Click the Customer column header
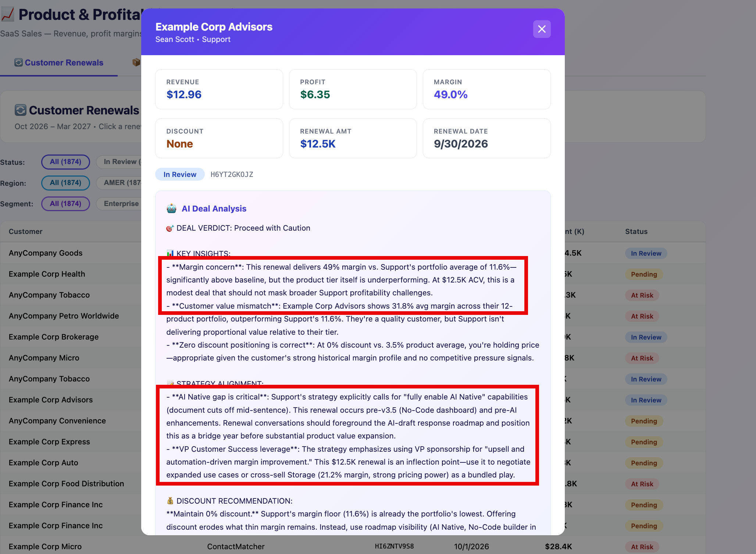Viewport: 756px width, 554px height. click(x=26, y=231)
